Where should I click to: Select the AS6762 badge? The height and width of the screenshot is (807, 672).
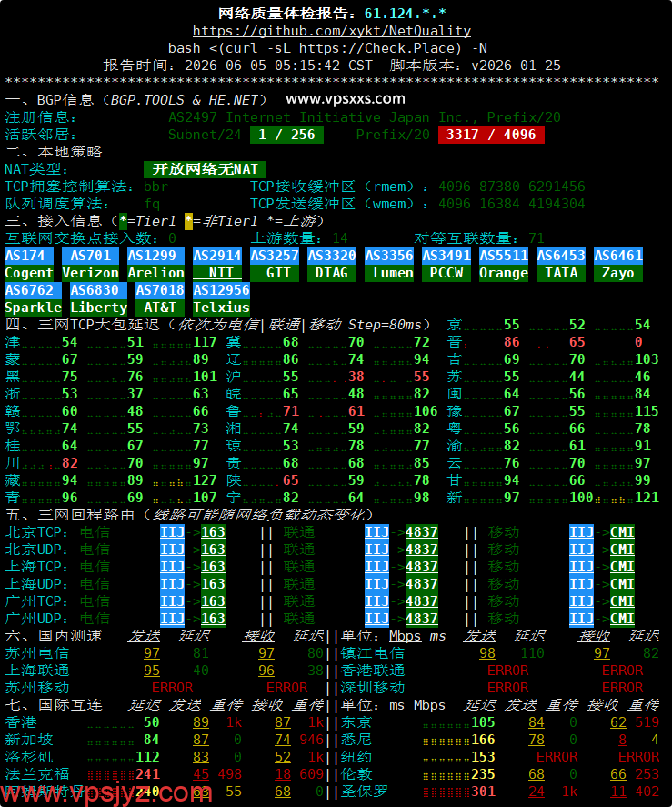click(x=33, y=290)
